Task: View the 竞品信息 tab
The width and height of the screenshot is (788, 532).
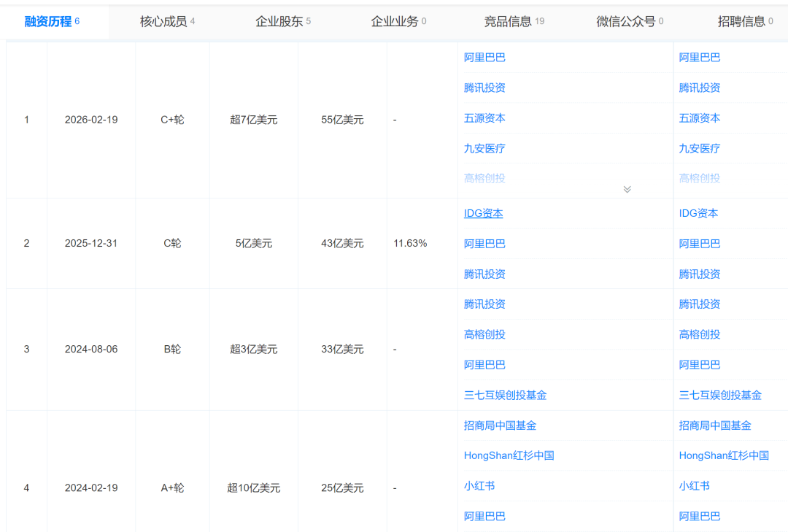Action: pyautogui.click(x=509, y=22)
